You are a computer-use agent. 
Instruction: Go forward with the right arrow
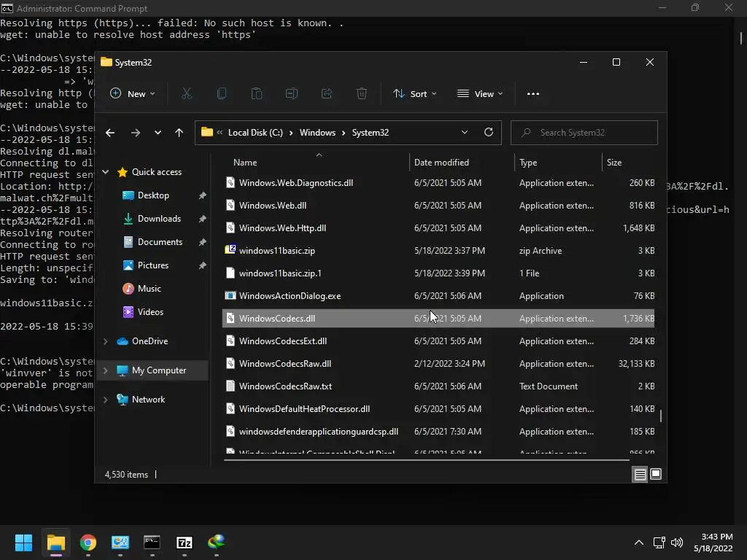(x=135, y=133)
